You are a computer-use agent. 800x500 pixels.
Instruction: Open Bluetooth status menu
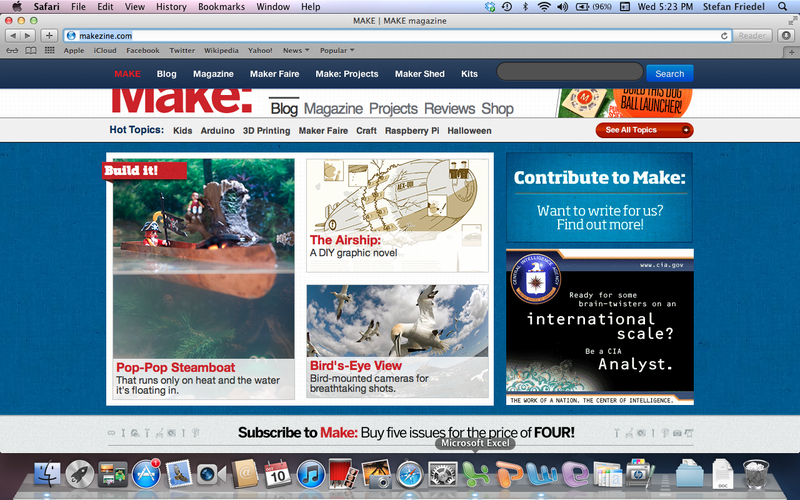click(x=525, y=7)
